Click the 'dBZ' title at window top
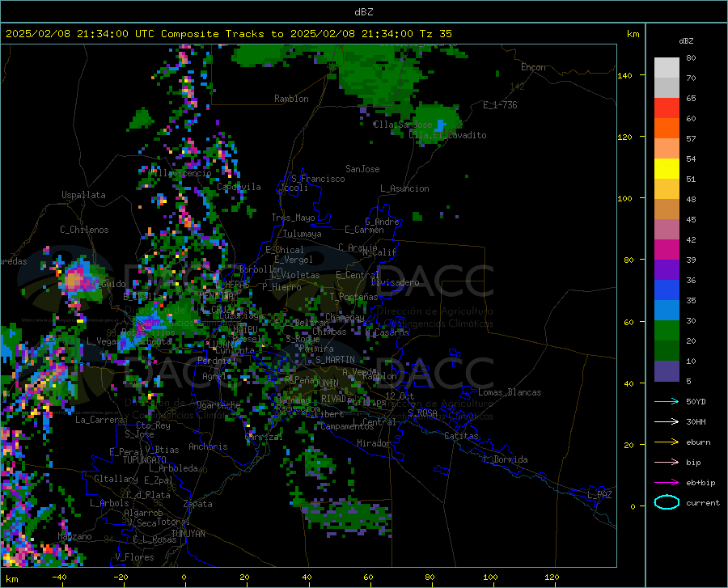This screenshot has width=728, height=588. 363,12
